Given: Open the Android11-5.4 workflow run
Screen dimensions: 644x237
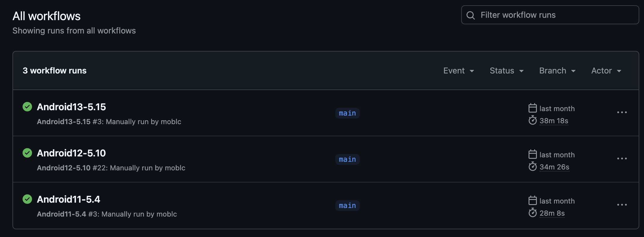Looking at the screenshot, I should (68, 199).
